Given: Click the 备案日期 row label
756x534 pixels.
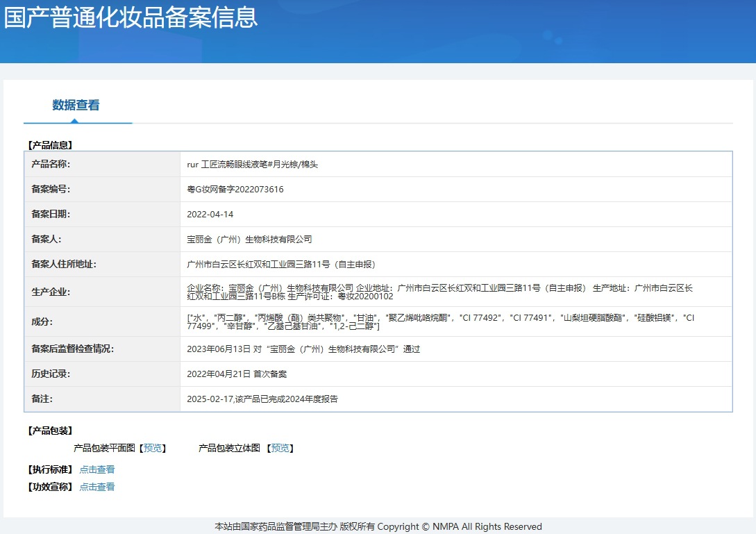Looking at the screenshot, I should click(x=51, y=215).
